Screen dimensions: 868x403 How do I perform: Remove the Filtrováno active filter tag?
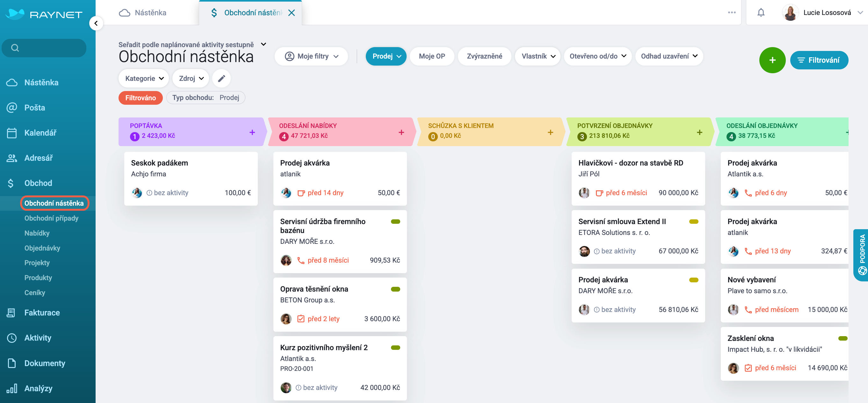pos(141,98)
